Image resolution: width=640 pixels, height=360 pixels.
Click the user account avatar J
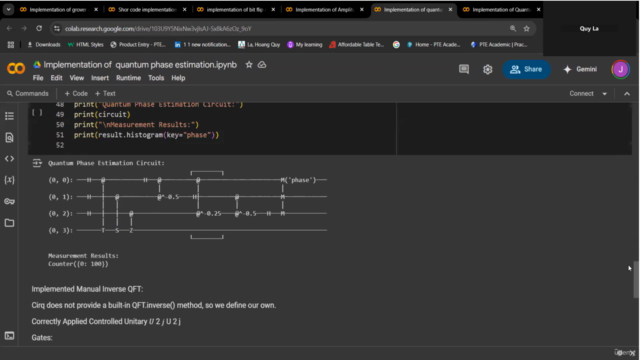coord(620,69)
